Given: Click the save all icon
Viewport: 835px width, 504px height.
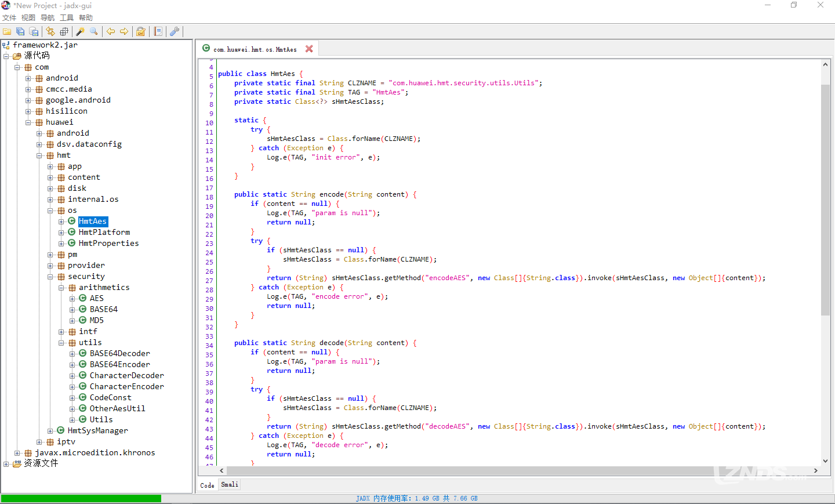Looking at the screenshot, I should [20, 31].
